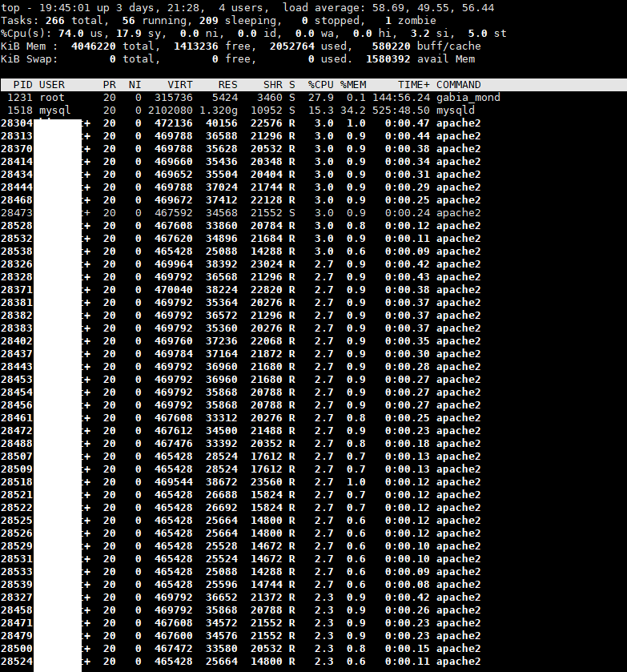Select the 4 users text

pos(240,8)
